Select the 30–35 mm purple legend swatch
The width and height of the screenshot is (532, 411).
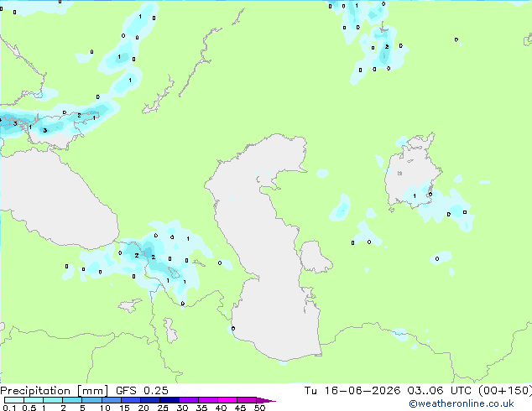189,400
